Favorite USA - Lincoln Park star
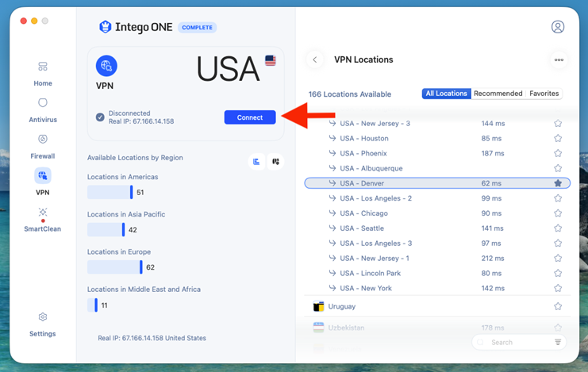Image resolution: width=588 pixels, height=372 pixels. pyautogui.click(x=558, y=274)
